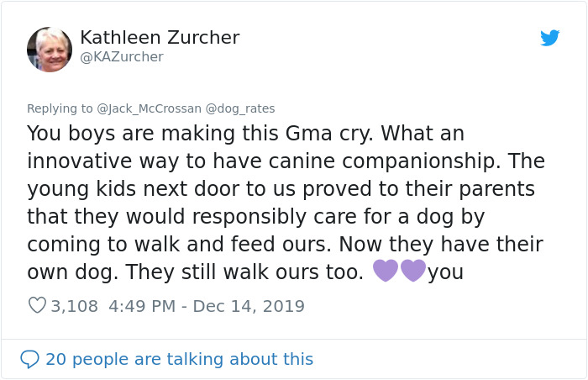
Task: Click the second purple heart emoji
Action: pos(413,271)
